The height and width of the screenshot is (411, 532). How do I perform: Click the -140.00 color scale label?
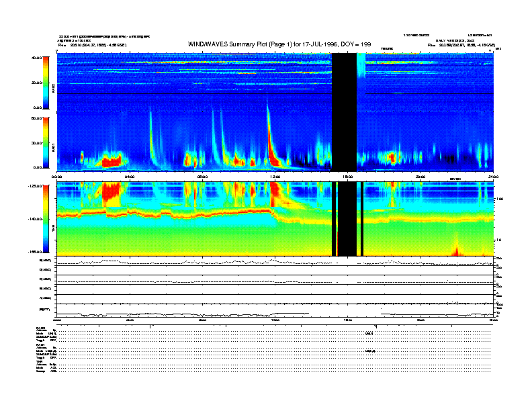tap(35, 219)
